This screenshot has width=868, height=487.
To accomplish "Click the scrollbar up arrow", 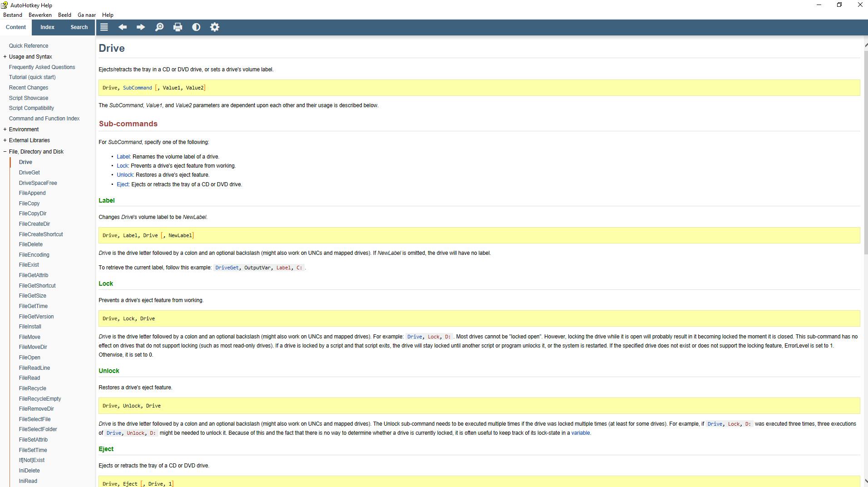I will pos(866,45).
